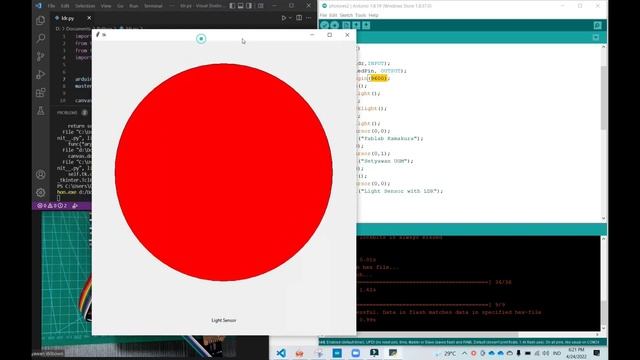Image resolution: width=640 pixels, height=360 pixels.
Task: Open VS Code View menu
Action: click(x=106, y=6)
